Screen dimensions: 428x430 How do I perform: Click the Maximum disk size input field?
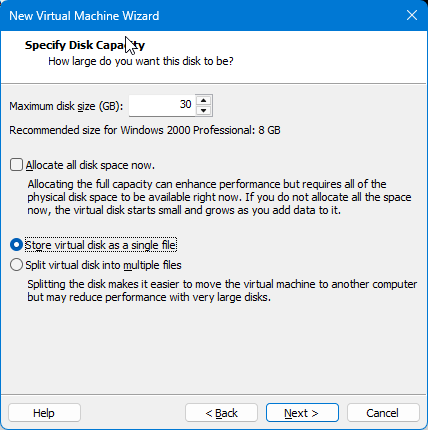[x=162, y=105]
